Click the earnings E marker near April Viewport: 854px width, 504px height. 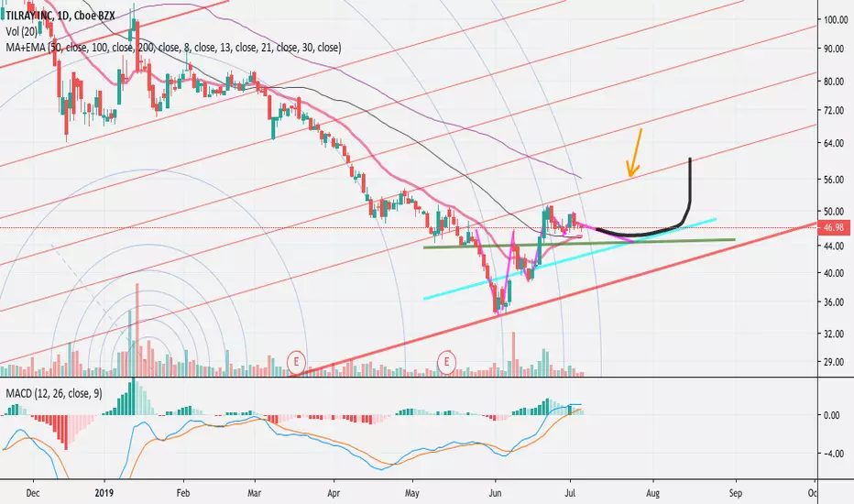[x=296, y=361]
